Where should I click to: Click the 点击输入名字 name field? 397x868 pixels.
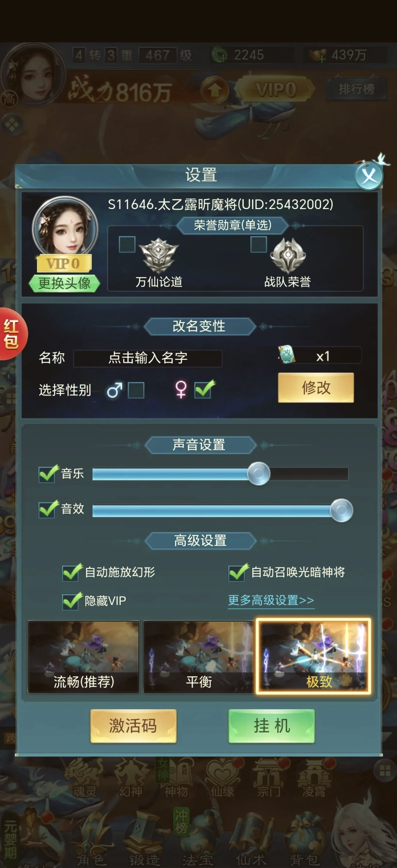[148, 358]
